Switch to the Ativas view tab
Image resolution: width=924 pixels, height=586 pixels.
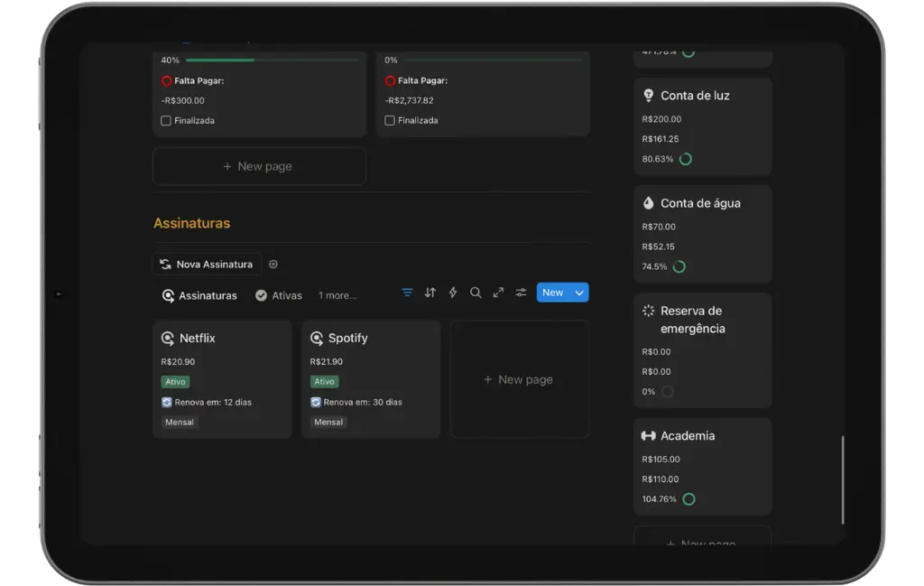pos(279,295)
